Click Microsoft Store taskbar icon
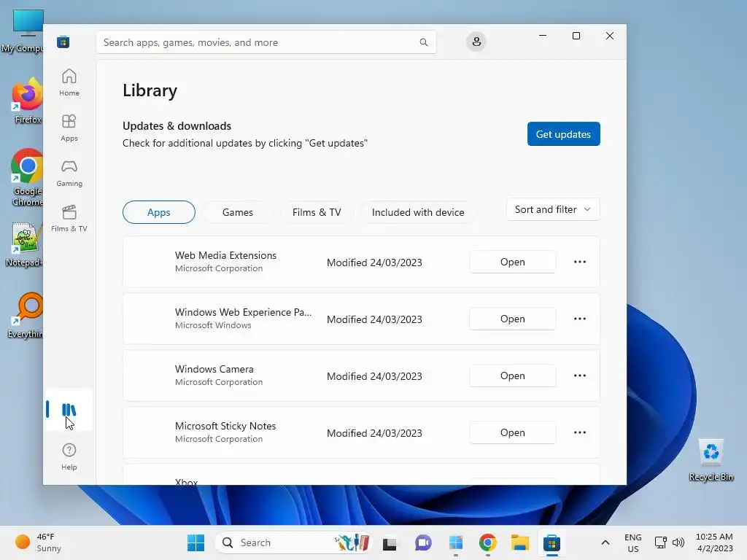Viewport: 747px width, 560px height. [x=551, y=542]
